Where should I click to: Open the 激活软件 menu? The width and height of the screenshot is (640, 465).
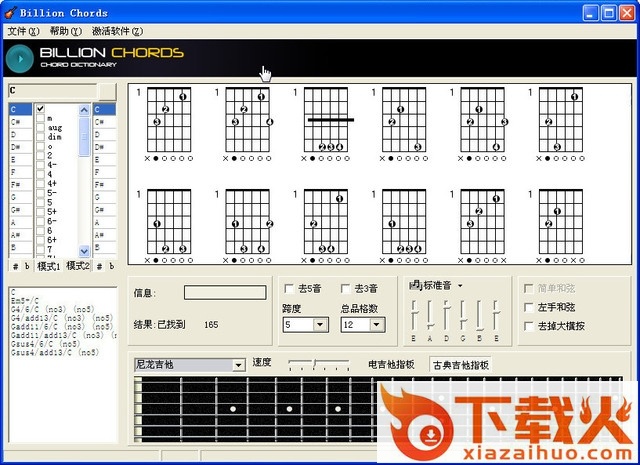(117, 31)
